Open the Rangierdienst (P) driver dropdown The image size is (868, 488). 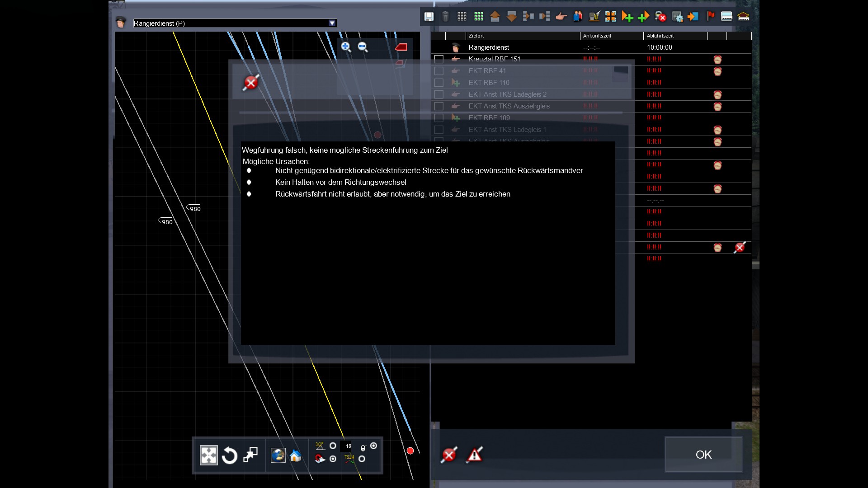(x=332, y=23)
